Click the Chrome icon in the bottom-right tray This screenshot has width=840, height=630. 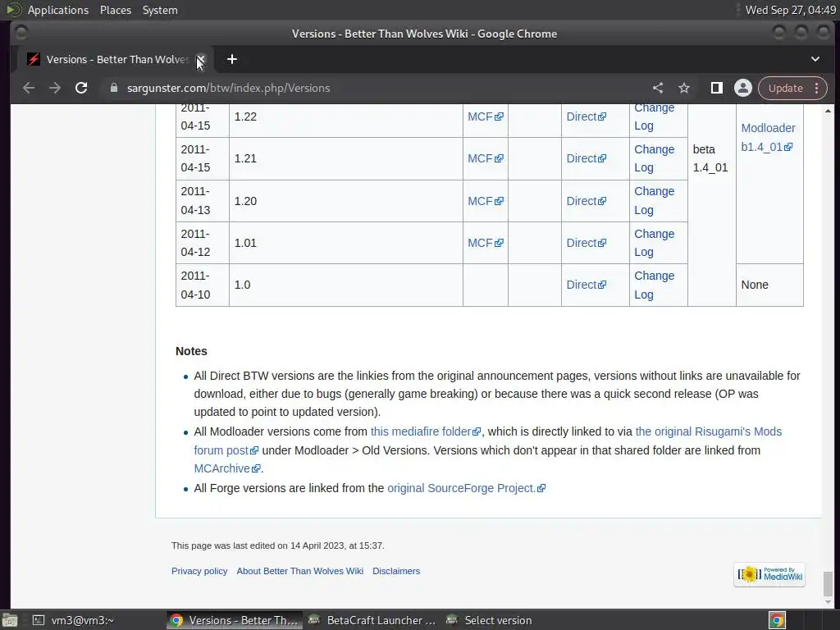click(x=777, y=620)
